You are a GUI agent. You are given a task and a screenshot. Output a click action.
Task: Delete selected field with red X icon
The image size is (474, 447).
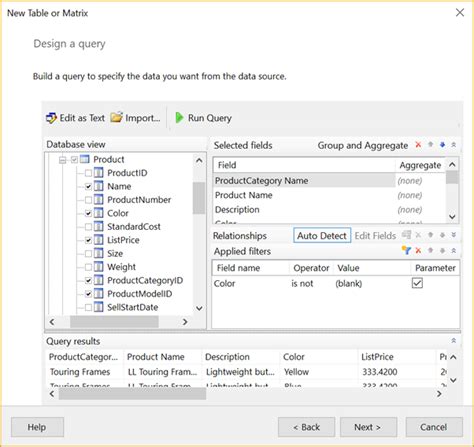418,145
